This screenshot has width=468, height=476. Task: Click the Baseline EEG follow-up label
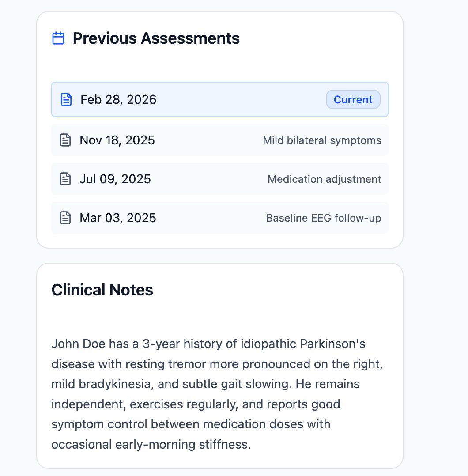[324, 218]
